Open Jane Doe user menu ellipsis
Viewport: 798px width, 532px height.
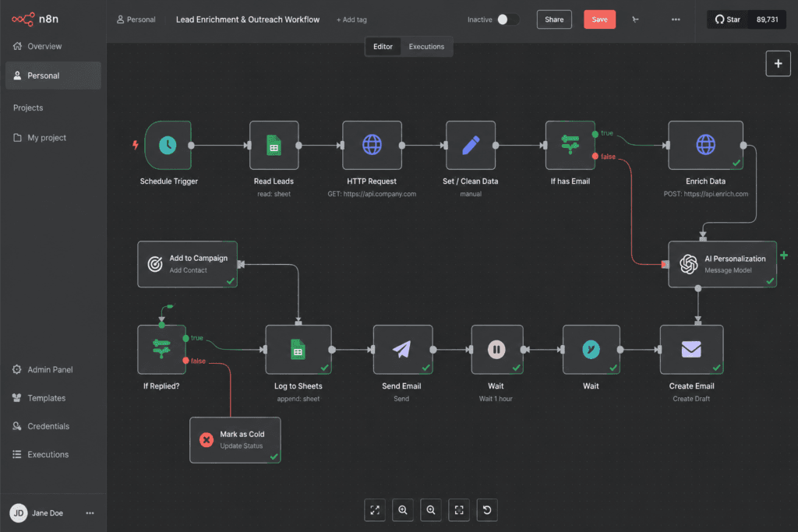pos(90,513)
